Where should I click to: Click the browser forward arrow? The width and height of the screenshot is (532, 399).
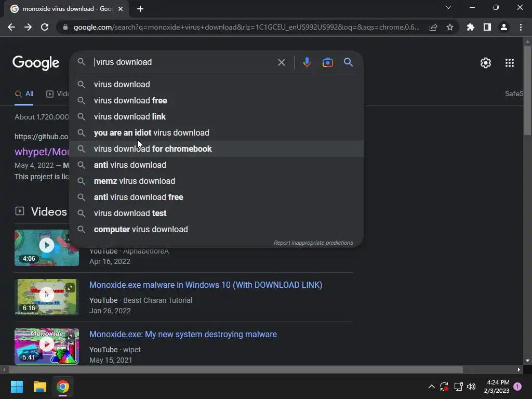(x=28, y=27)
